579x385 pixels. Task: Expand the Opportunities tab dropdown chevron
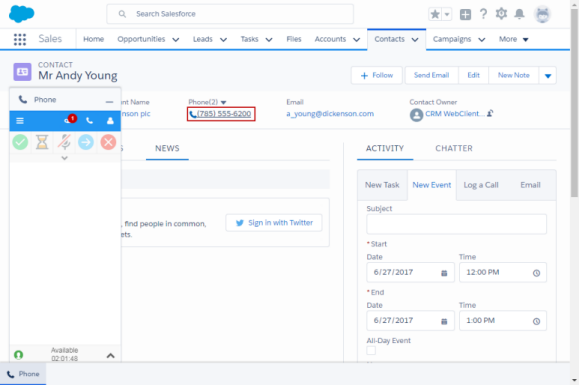(x=176, y=39)
